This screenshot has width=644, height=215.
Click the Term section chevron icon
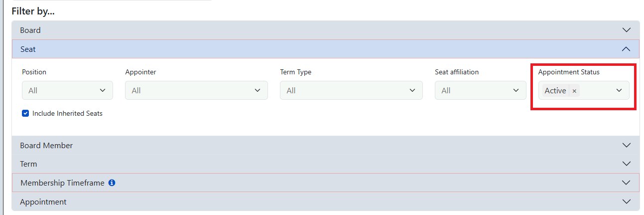pos(627,164)
